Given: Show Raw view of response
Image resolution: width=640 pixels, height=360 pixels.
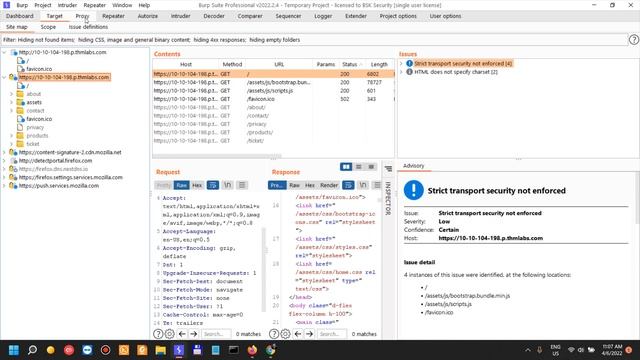Looking at the screenshot, I should [x=294, y=185].
